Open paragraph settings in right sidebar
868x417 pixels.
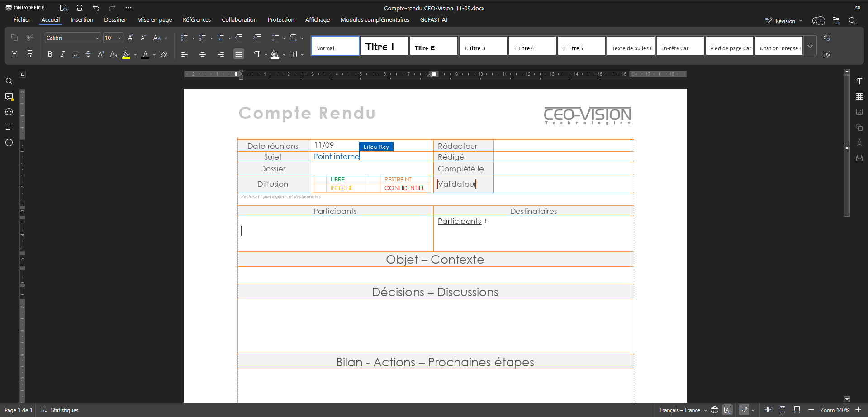point(859,81)
